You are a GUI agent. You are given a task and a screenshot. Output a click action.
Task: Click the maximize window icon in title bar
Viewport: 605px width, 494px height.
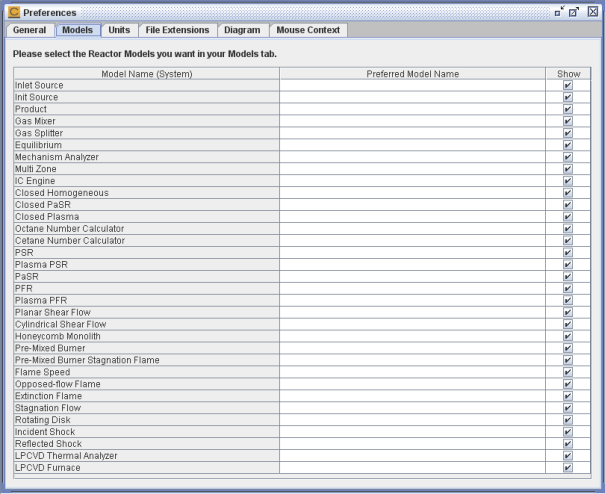click(x=574, y=12)
